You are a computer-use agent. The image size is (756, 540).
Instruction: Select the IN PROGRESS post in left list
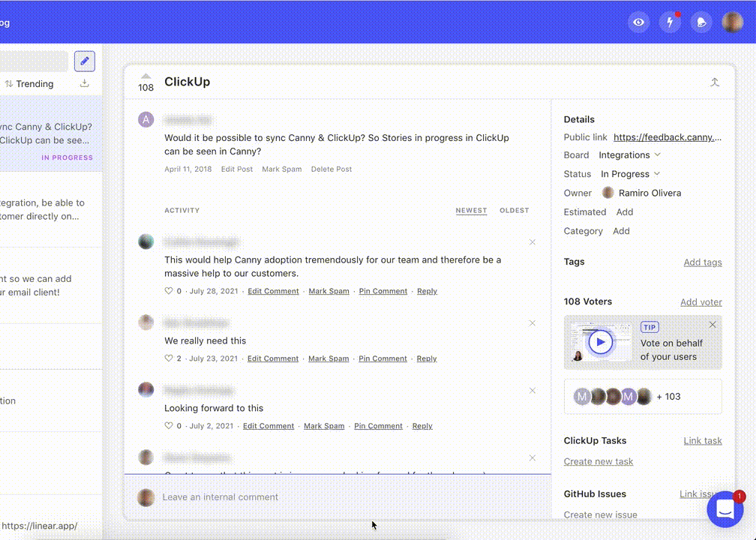pyautogui.click(x=51, y=133)
